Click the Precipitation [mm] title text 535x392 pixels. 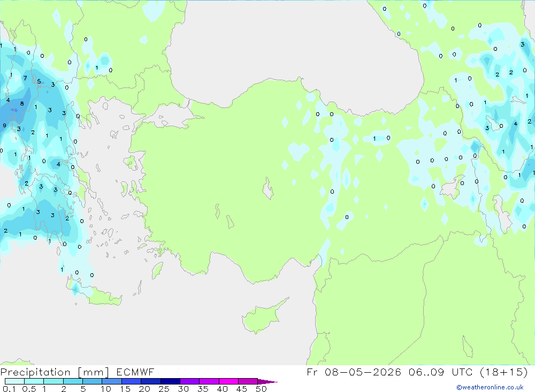click(55, 372)
